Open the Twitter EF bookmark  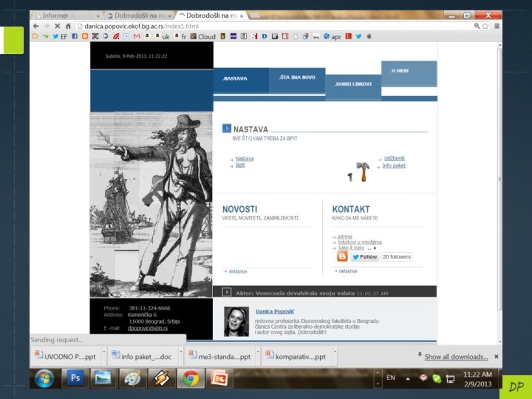pyautogui.click(x=59, y=36)
